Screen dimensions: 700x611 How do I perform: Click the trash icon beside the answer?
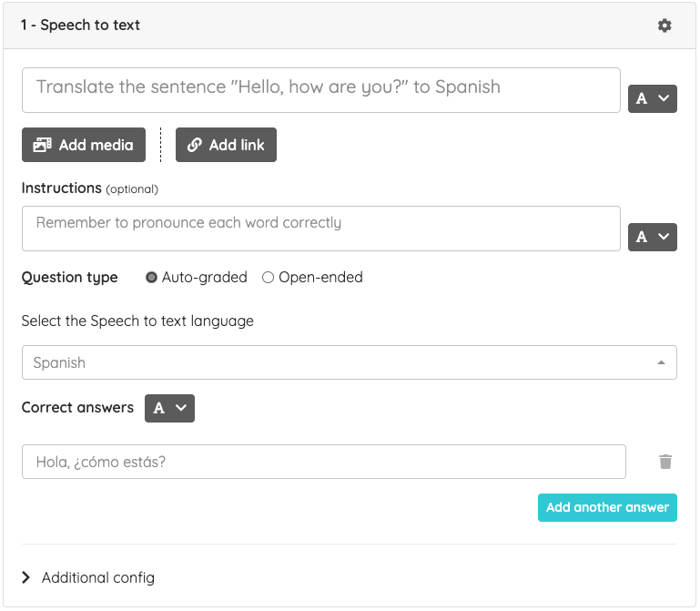[665, 462]
